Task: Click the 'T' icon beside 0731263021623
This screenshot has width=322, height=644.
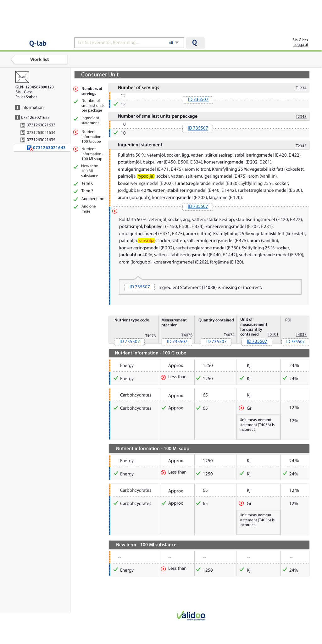Action: [x=18, y=117]
